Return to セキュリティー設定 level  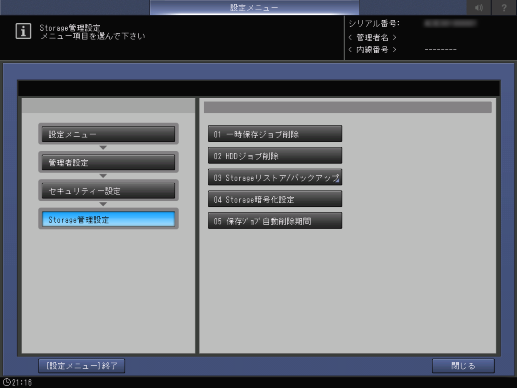pyautogui.click(x=108, y=191)
